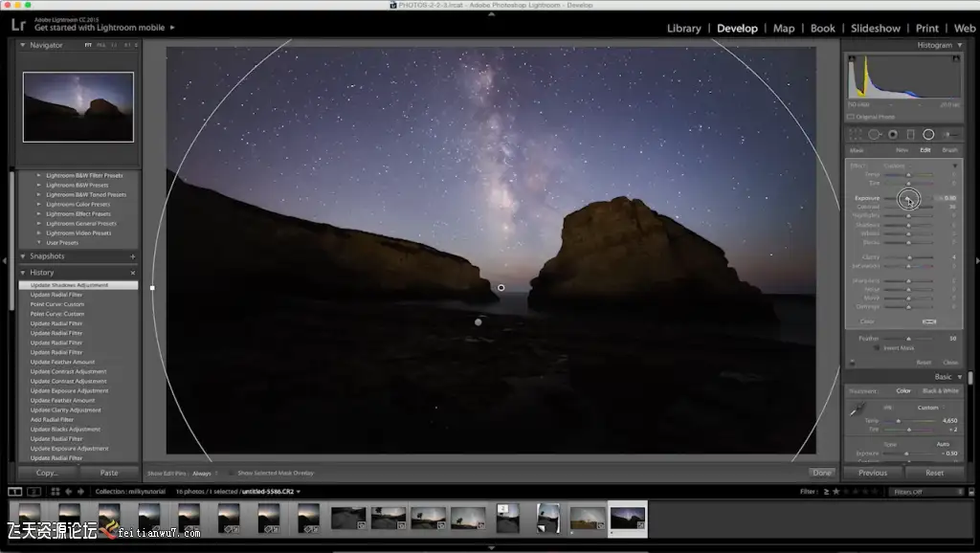Go back using the filmstrip left arrow

coord(68,492)
